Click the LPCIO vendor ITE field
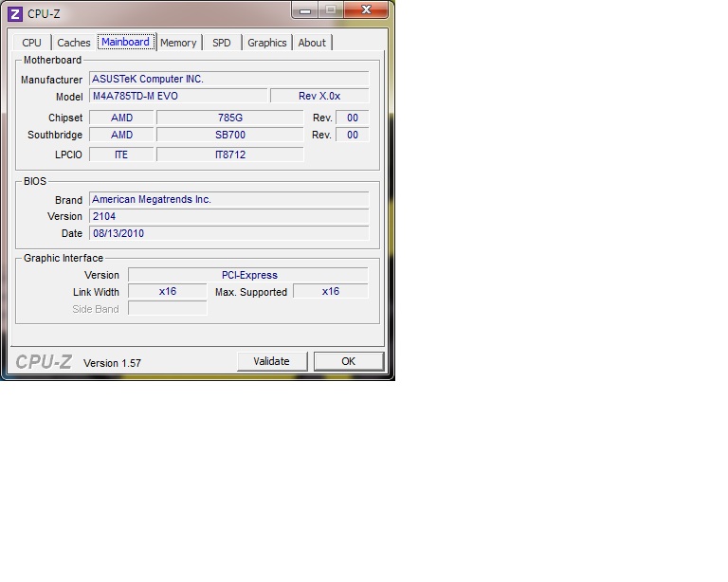This screenshot has height=582, width=728. click(x=121, y=155)
